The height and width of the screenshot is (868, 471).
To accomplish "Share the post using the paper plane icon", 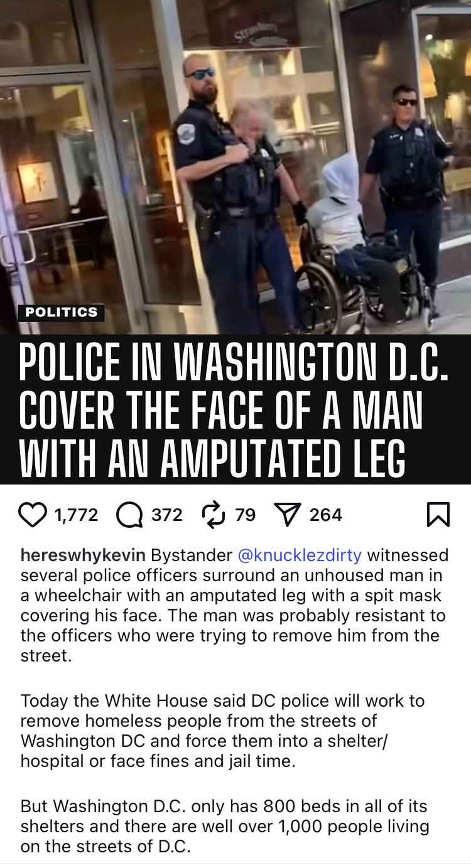I will [x=288, y=515].
